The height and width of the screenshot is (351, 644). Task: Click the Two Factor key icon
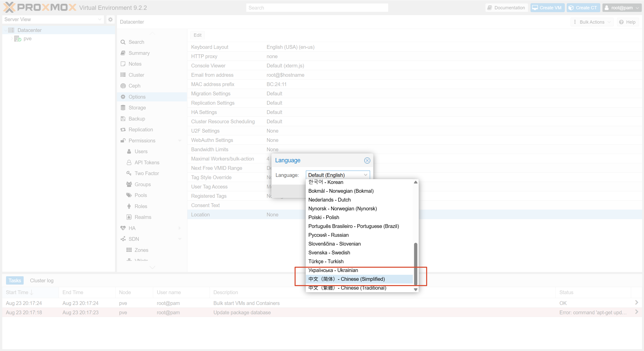pos(129,173)
